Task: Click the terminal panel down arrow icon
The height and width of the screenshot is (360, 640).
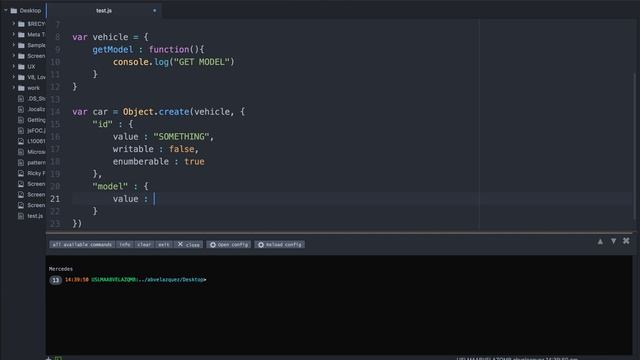Action: point(613,242)
